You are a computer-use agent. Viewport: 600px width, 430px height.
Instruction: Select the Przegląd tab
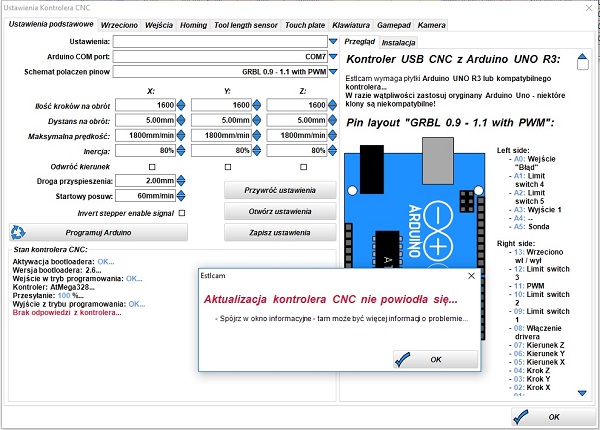[359, 41]
